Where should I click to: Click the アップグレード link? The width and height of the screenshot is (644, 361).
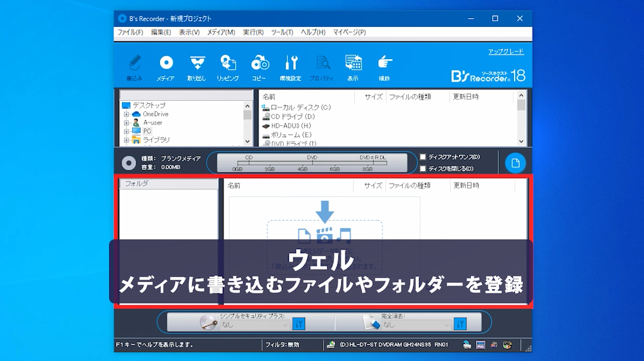pos(506,51)
